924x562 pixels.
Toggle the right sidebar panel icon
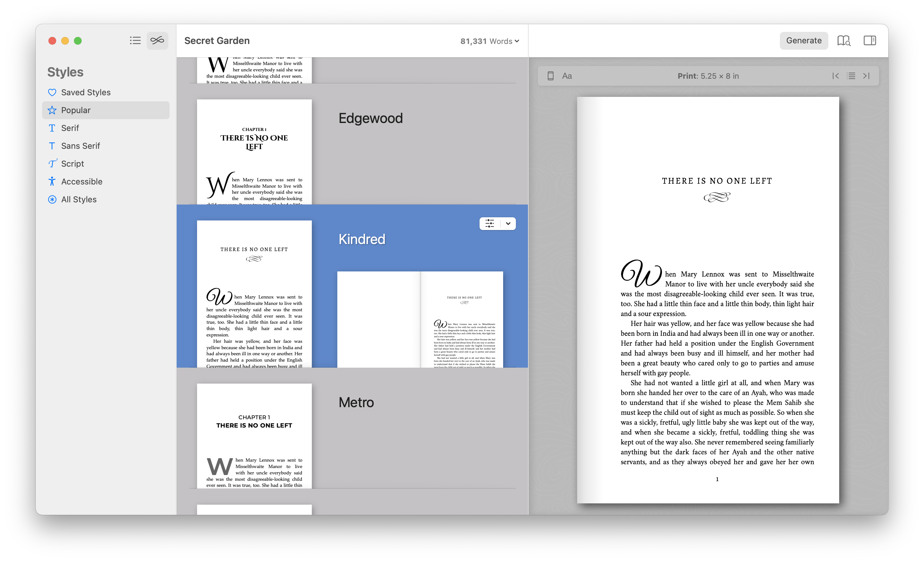pos(869,40)
